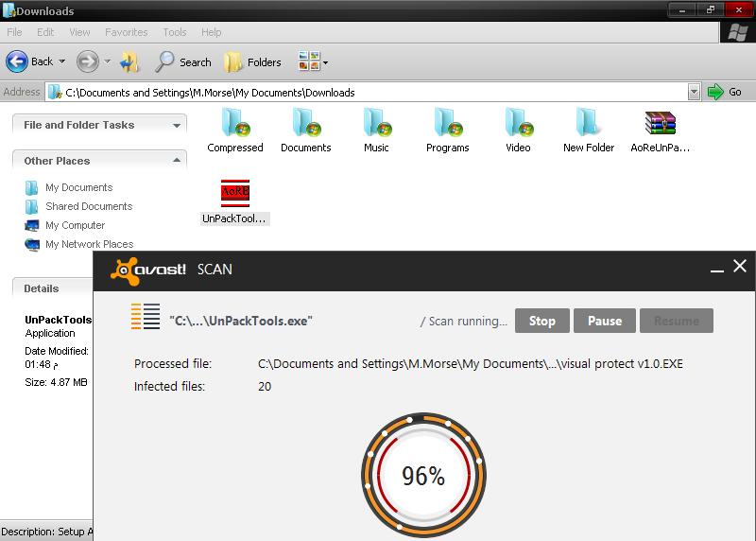Screen dimensions: 756x541
Task: Select the Music folder icon
Action: click(377, 123)
